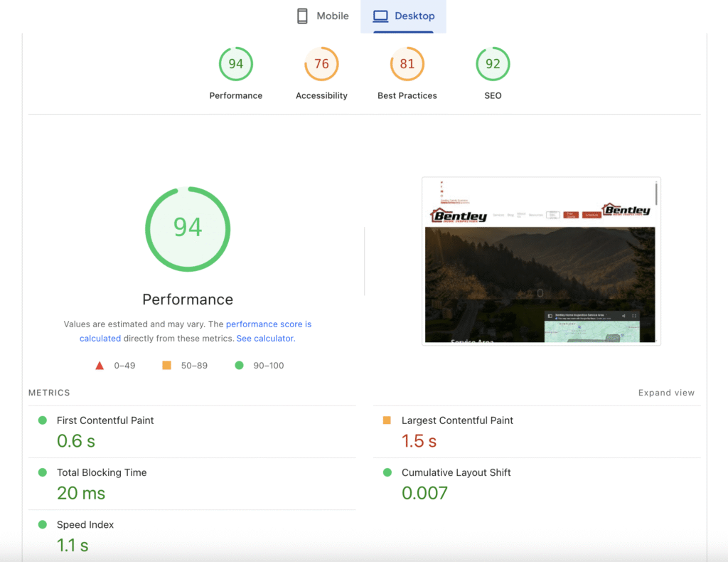Expand the First Contentful Paint metric

click(192, 432)
